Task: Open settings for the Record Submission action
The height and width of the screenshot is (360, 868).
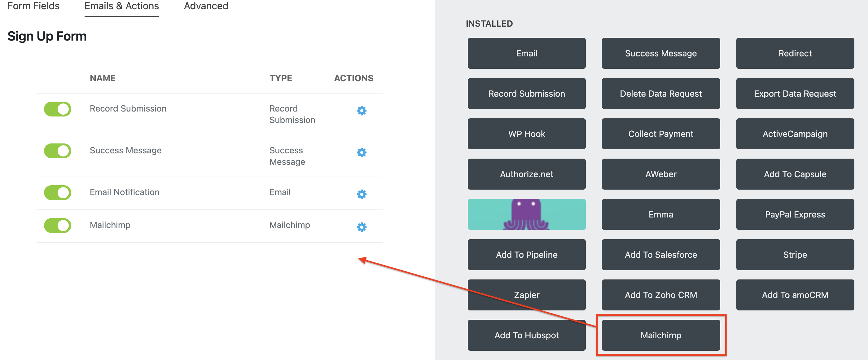Action: (361, 111)
